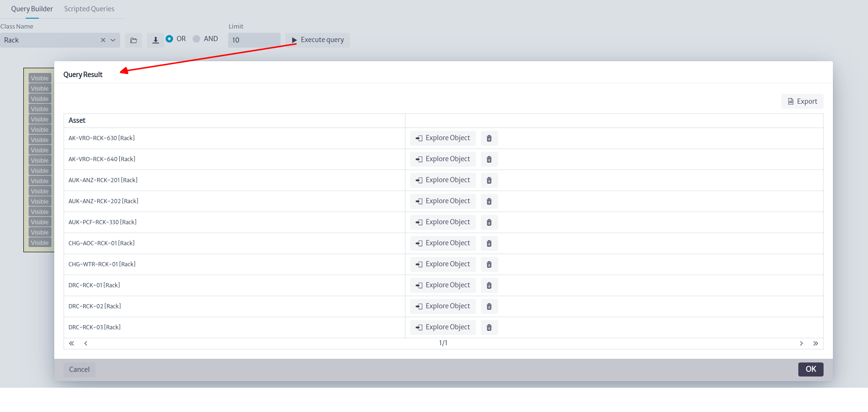Click the trash icon for CHG-AOC-RCK-01

pos(489,243)
